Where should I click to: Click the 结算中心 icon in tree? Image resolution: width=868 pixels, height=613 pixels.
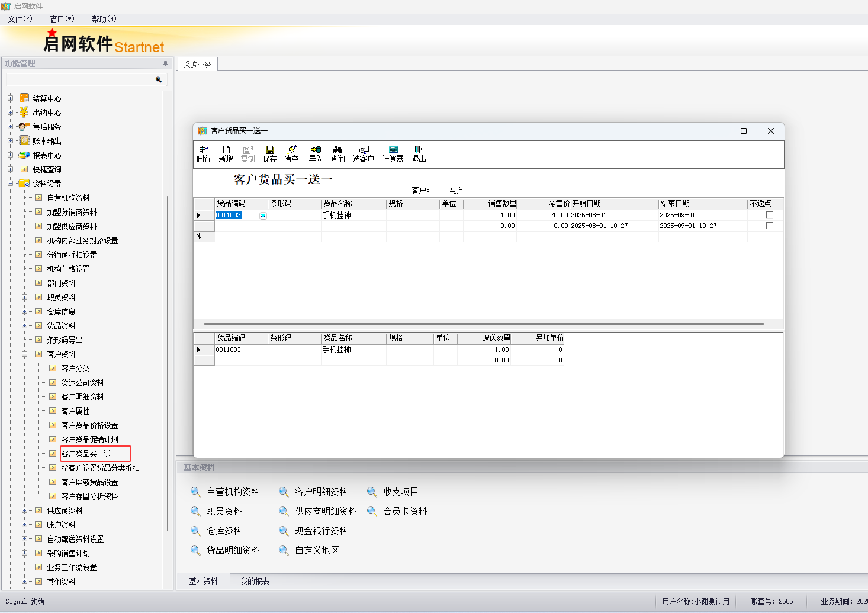click(x=24, y=98)
